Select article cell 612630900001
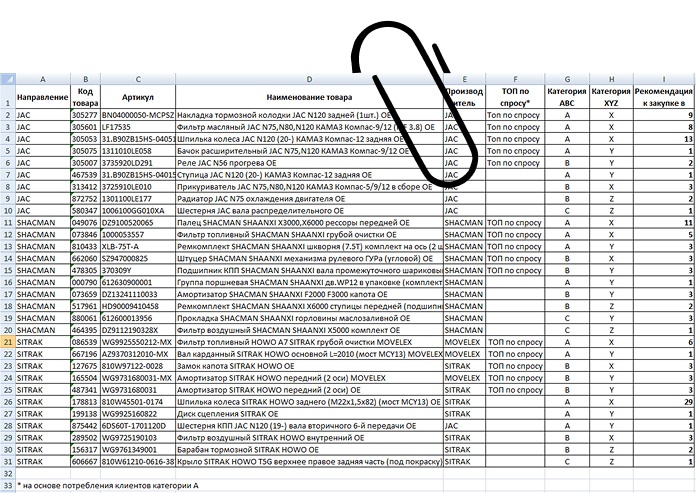Image resolution: width=696 pixels, height=493 pixels. click(x=138, y=283)
